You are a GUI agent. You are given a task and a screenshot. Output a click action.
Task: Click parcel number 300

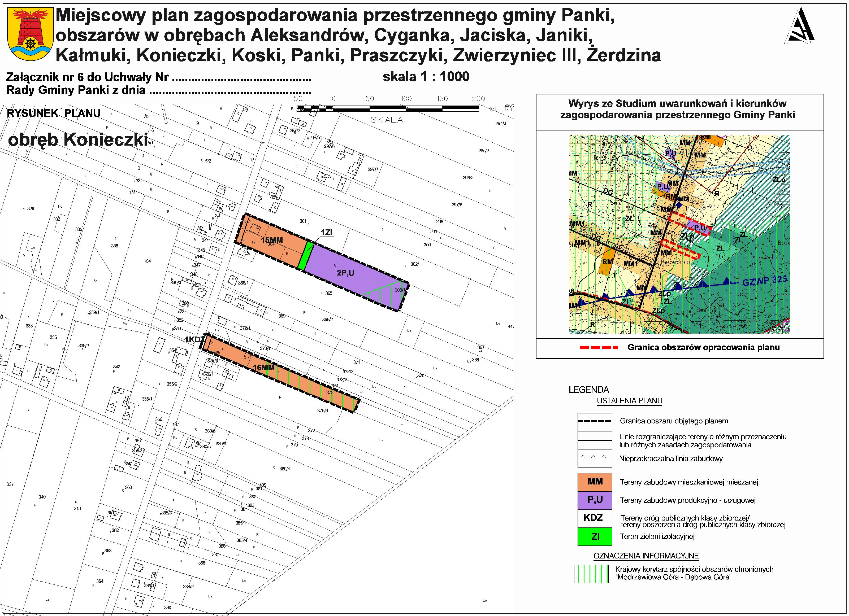[x=427, y=245]
